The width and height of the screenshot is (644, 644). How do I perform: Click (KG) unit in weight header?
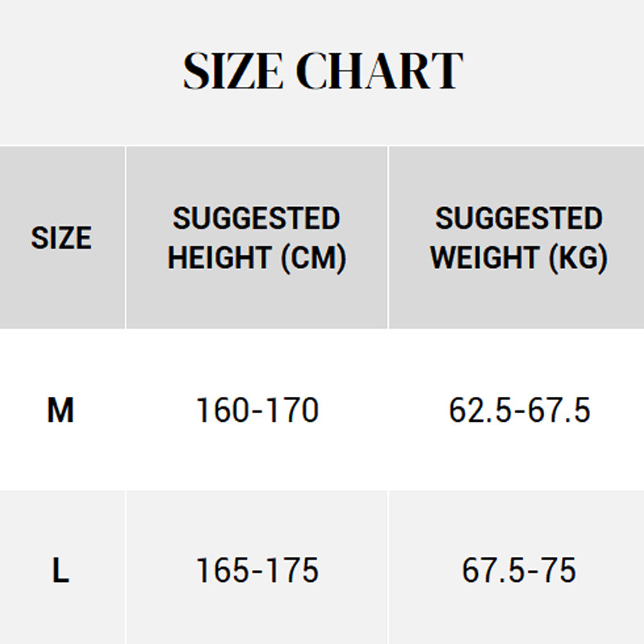pyautogui.click(x=578, y=258)
